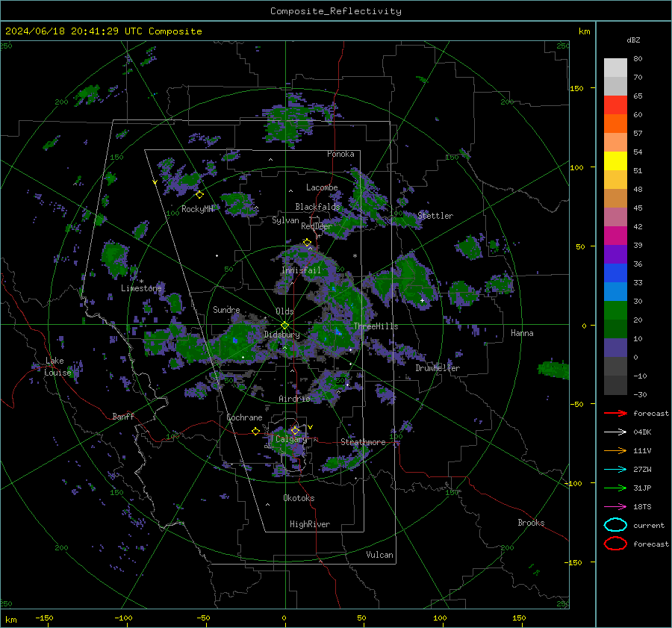Select the Hanna label

pyautogui.click(x=522, y=333)
